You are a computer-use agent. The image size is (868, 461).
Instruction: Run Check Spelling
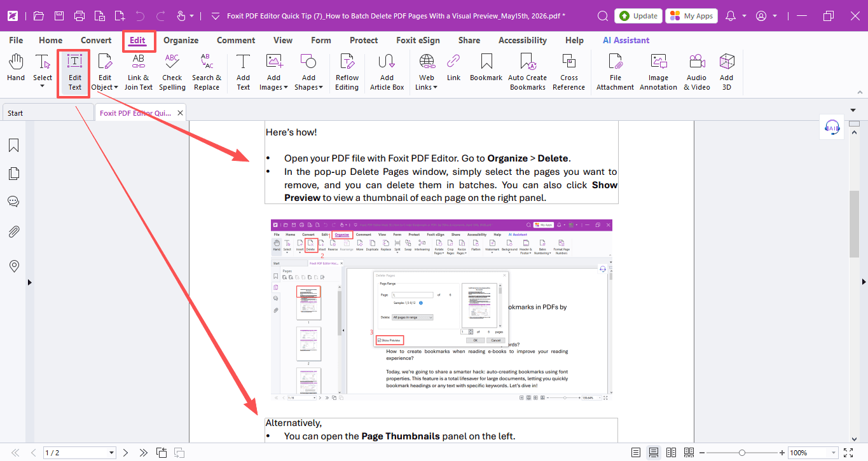tap(172, 72)
